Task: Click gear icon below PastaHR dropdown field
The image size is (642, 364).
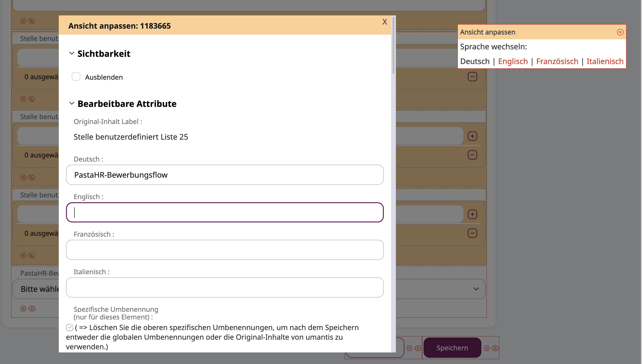Action: point(23,308)
